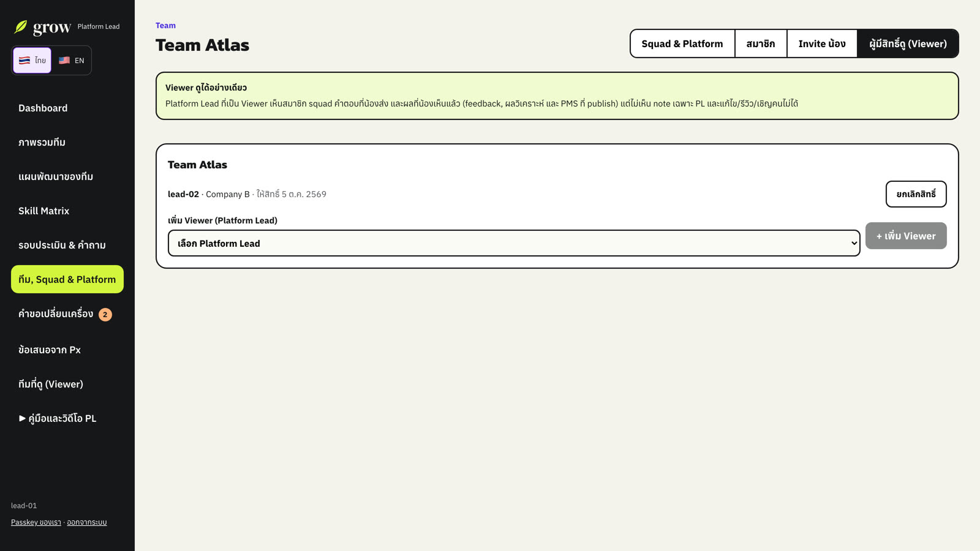Open the เลือก Platform Lead dropdown
The image size is (980, 551).
pos(514,243)
